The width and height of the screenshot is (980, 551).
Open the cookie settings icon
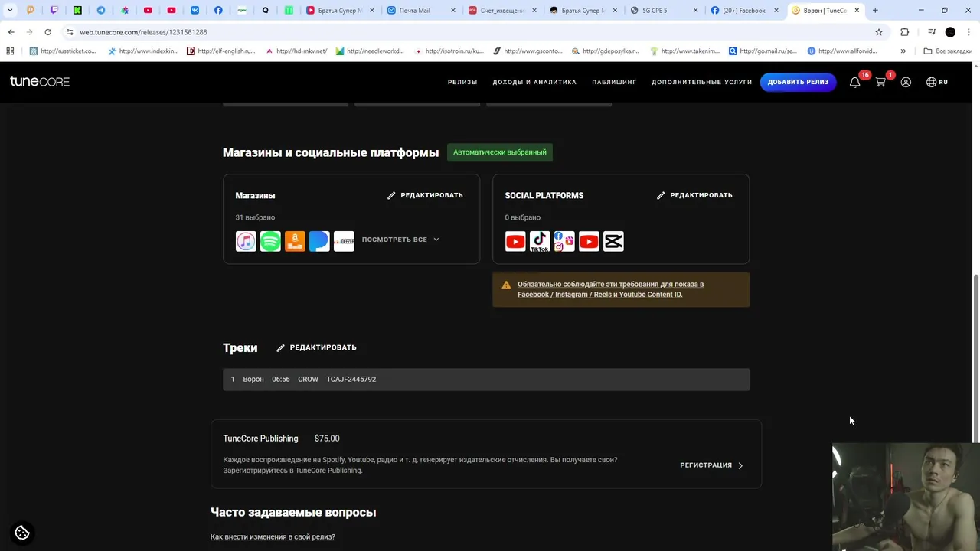point(22,533)
